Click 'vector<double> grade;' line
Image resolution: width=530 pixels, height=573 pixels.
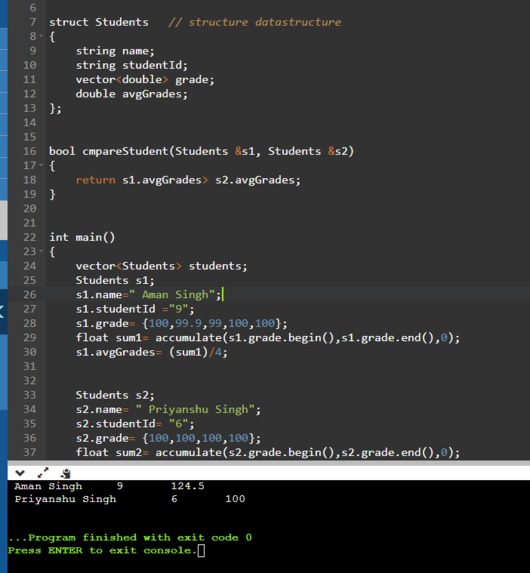(145, 79)
